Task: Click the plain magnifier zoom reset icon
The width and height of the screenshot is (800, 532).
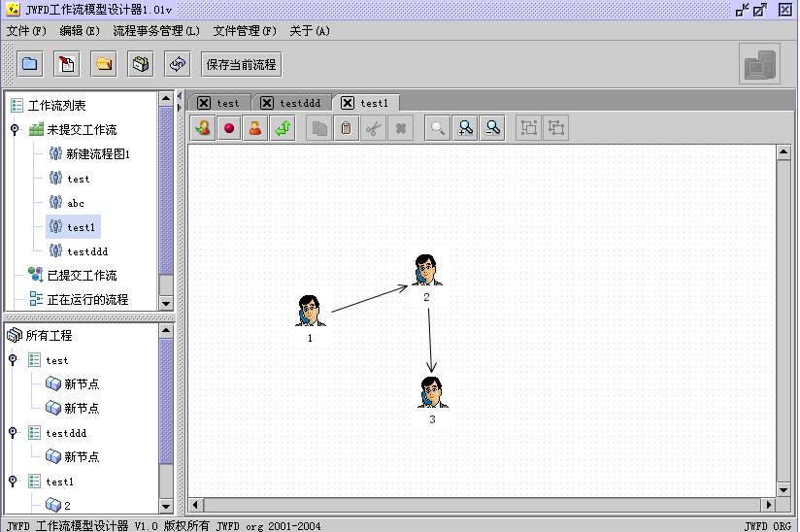Action: 438,127
